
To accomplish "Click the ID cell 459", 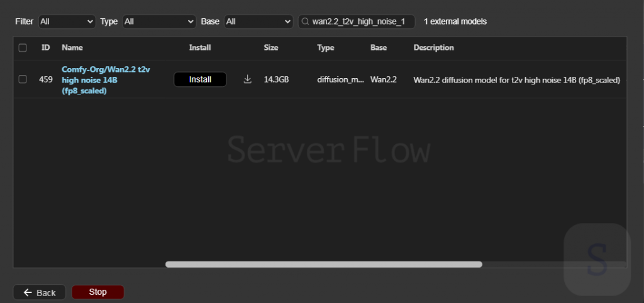I will (x=46, y=80).
